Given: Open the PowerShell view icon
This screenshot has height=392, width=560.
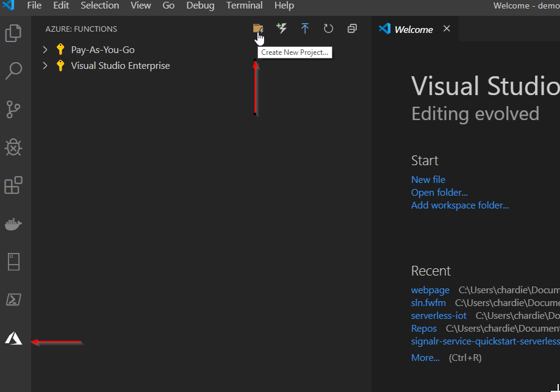Looking at the screenshot, I should [13, 299].
